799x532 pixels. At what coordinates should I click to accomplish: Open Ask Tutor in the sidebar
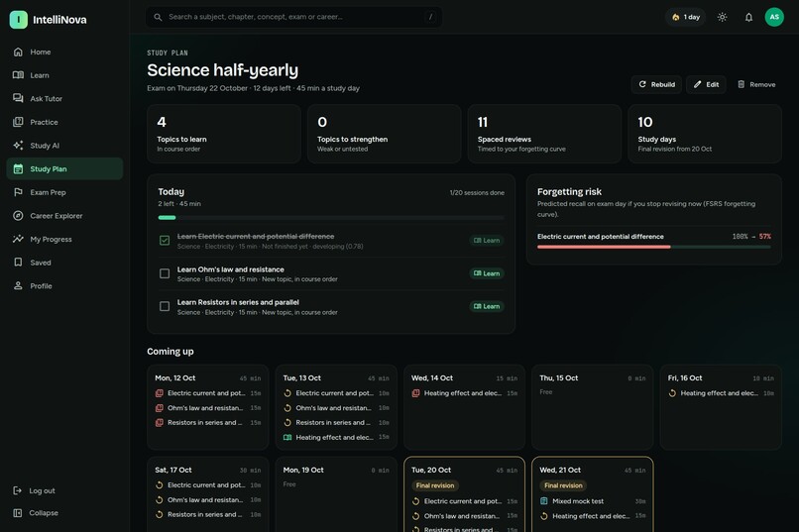pyautogui.click(x=64, y=99)
